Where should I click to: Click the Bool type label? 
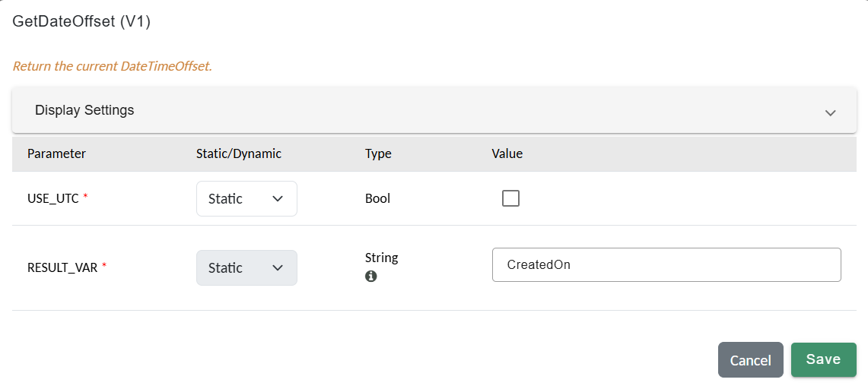coord(377,198)
